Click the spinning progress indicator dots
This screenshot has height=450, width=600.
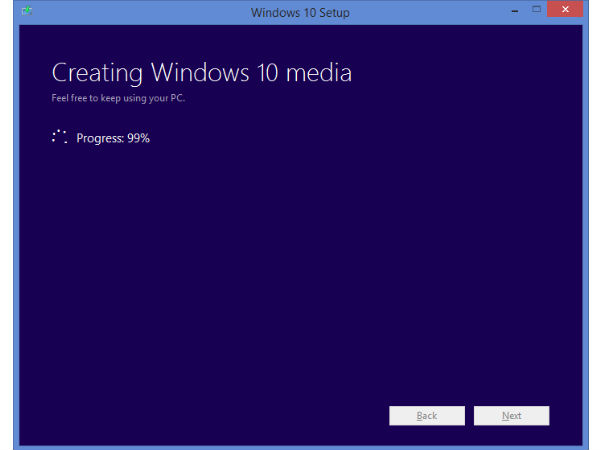point(59,138)
